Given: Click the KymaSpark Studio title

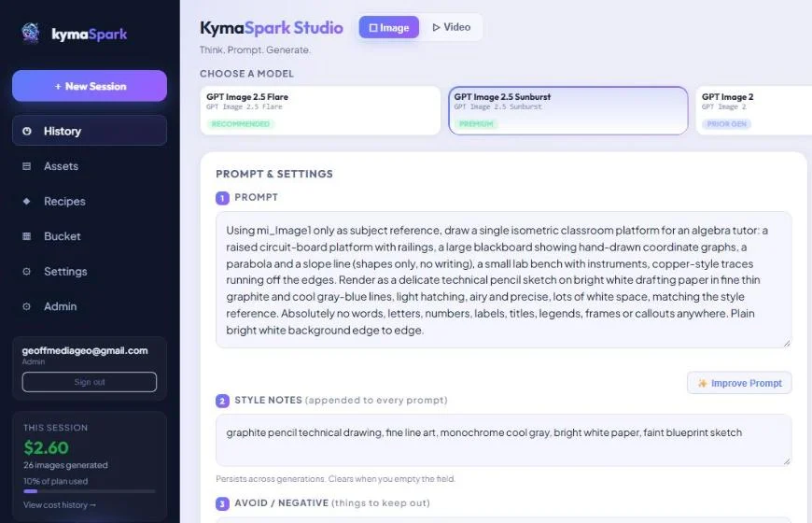Looking at the screenshot, I should click(272, 27).
